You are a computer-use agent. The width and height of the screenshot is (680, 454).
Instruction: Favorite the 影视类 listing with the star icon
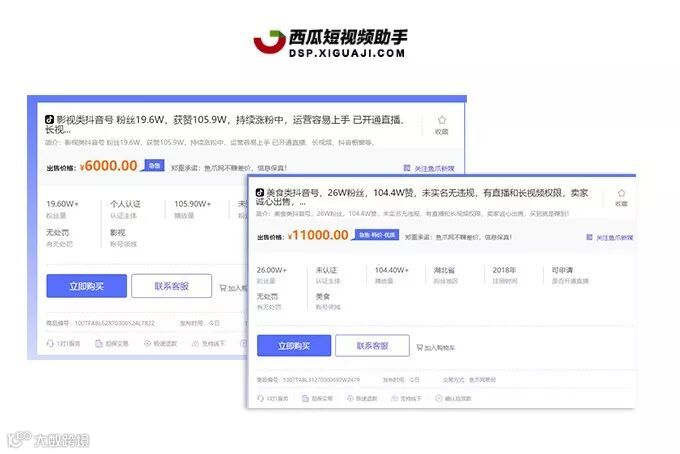(x=441, y=120)
